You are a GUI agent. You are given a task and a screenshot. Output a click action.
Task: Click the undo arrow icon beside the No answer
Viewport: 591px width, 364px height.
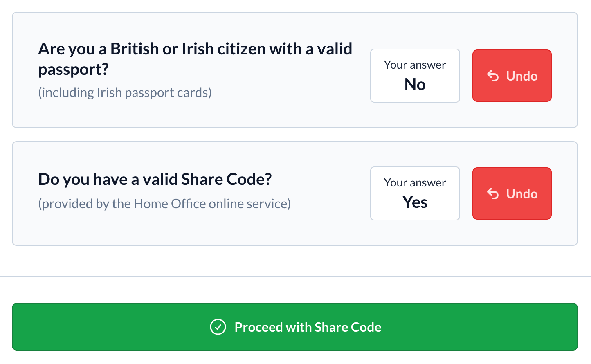(x=493, y=76)
